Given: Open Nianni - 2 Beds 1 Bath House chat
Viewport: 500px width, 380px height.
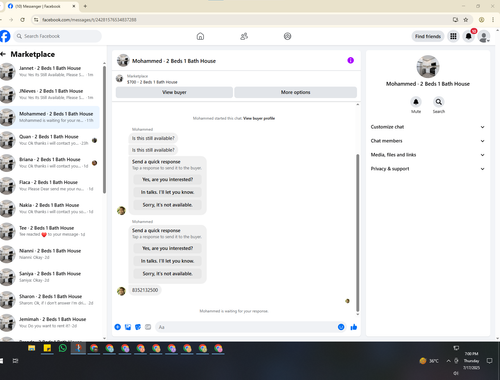Looking at the screenshot, I should tap(50, 254).
